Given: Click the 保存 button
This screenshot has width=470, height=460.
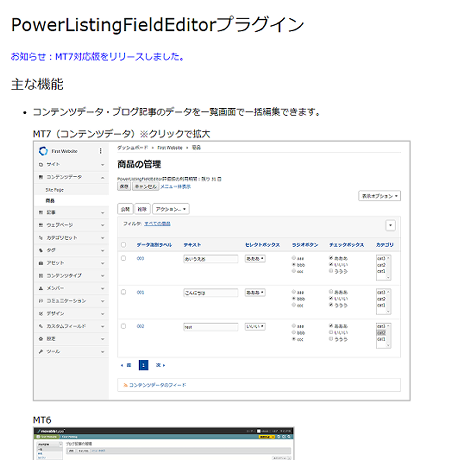Looking at the screenshot, I should point(124,186).
